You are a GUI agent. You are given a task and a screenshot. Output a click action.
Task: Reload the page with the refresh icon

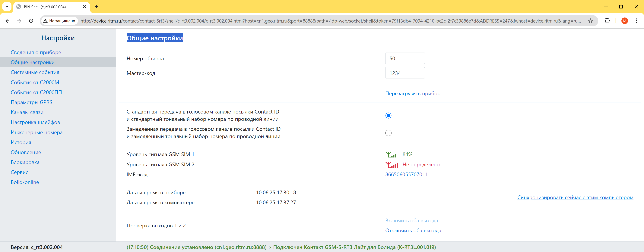click(31, 21)
